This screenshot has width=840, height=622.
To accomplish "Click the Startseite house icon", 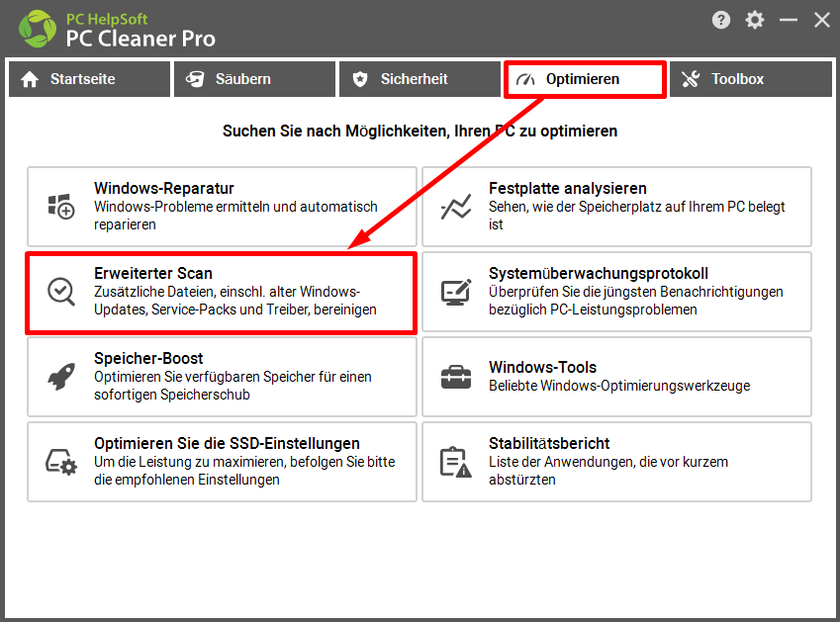I will [x=30, y=79].
